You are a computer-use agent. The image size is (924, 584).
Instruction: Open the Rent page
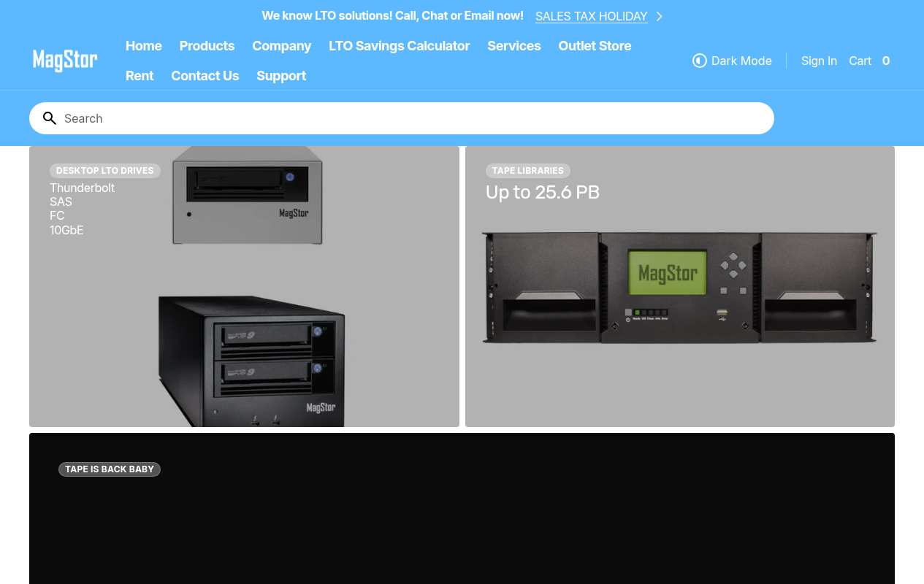pos(140,76)
